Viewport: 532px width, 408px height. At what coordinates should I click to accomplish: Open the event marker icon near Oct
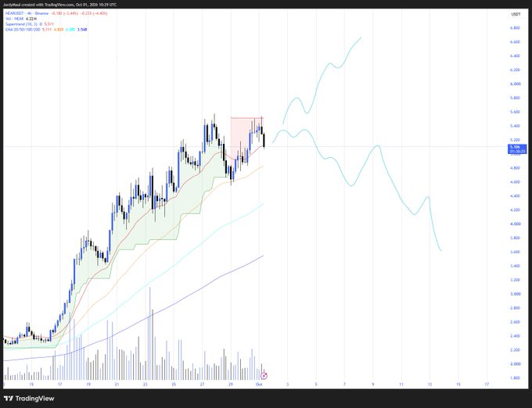coord(264,376)
